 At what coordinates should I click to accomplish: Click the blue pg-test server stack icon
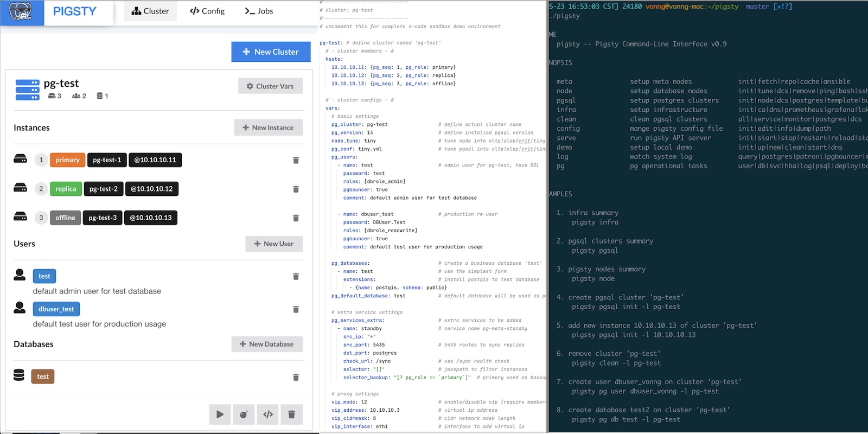click(28, 90)
